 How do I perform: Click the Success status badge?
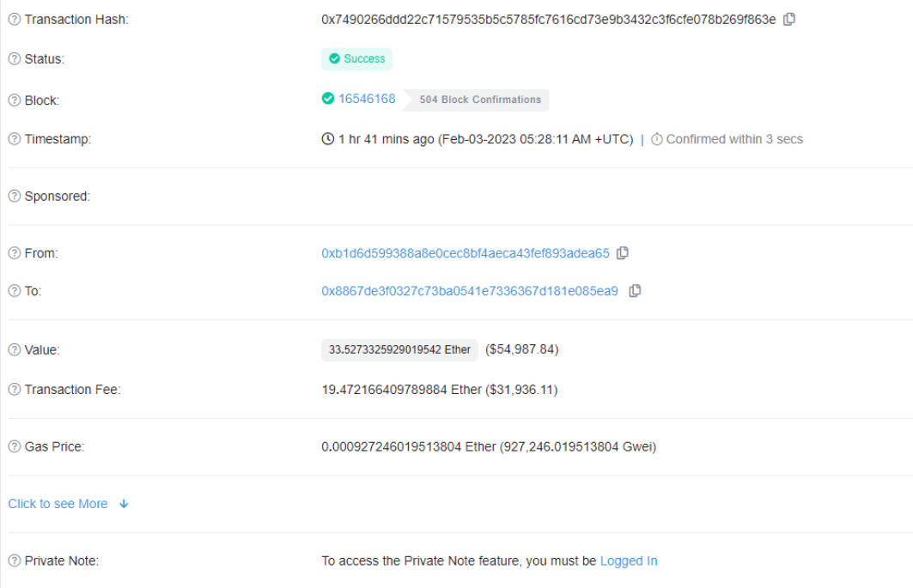pyautogui.click(x=356, y=58)
